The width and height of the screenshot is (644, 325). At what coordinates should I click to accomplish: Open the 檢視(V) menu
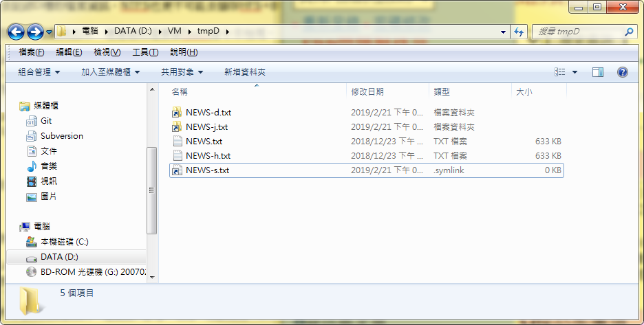pos(107,52)
